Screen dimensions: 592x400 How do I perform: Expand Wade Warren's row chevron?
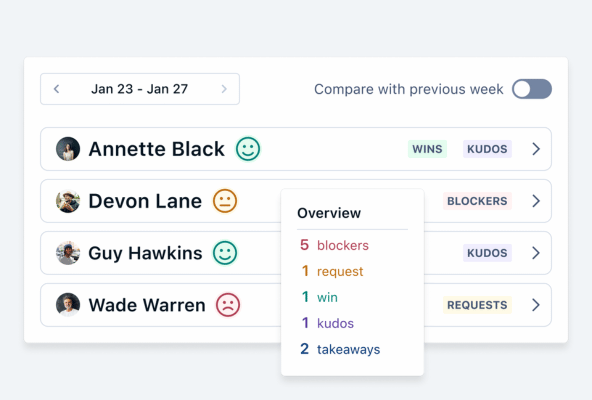(536, 305)
